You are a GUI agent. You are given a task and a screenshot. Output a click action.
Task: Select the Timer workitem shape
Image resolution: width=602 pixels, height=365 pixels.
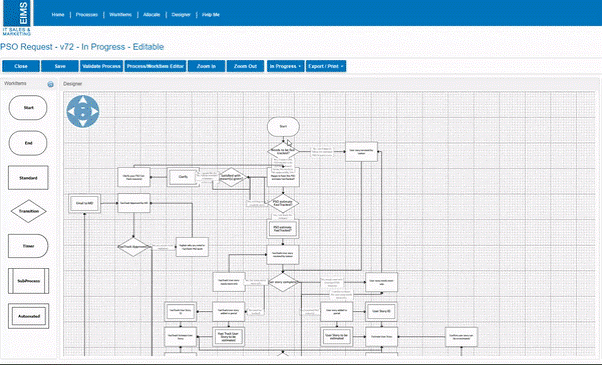click(28, 246)
